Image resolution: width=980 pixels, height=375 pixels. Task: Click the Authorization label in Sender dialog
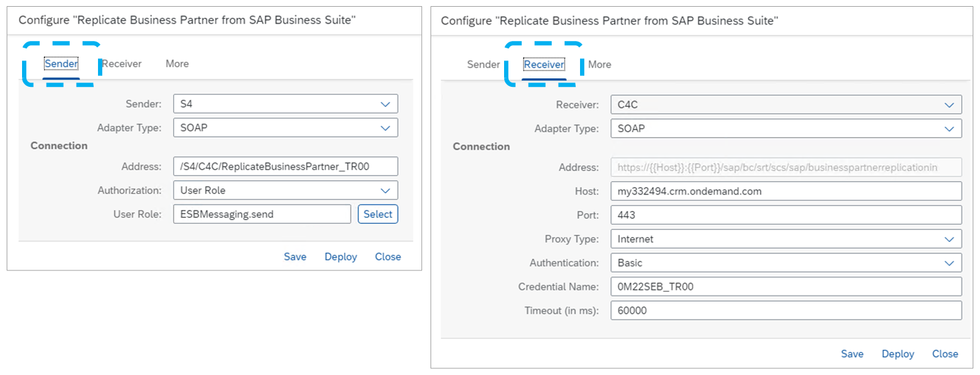[130, 190]
